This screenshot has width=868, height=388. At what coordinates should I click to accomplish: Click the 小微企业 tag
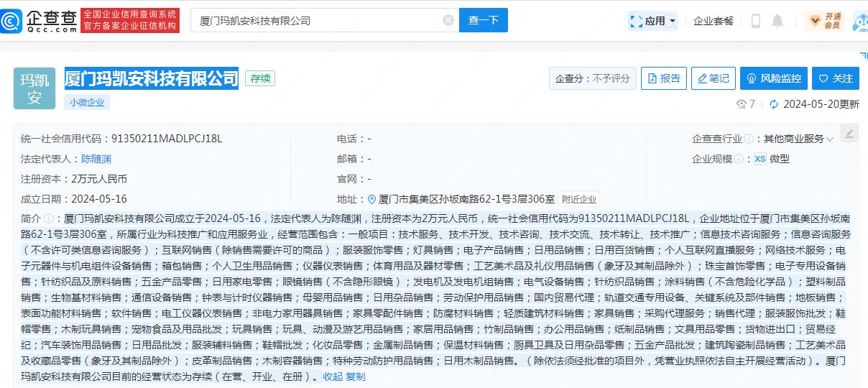[x=87, y=102]
